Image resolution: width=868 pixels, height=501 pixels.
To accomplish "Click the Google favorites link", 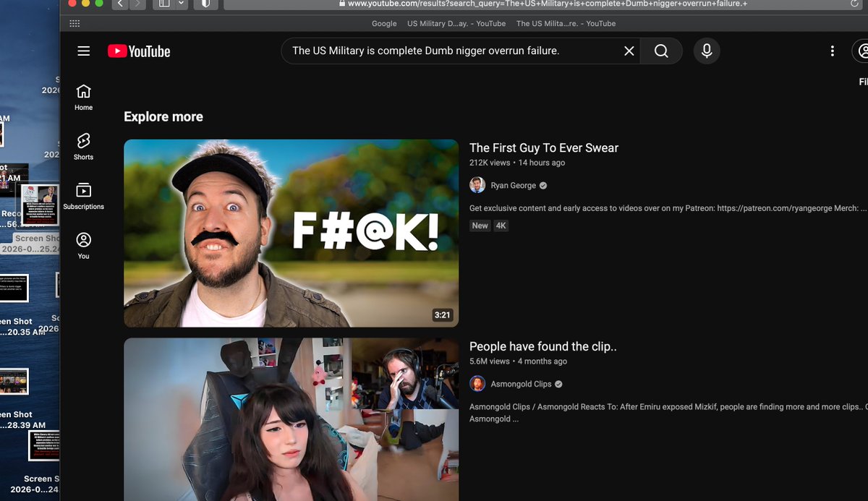I will 384,23.
